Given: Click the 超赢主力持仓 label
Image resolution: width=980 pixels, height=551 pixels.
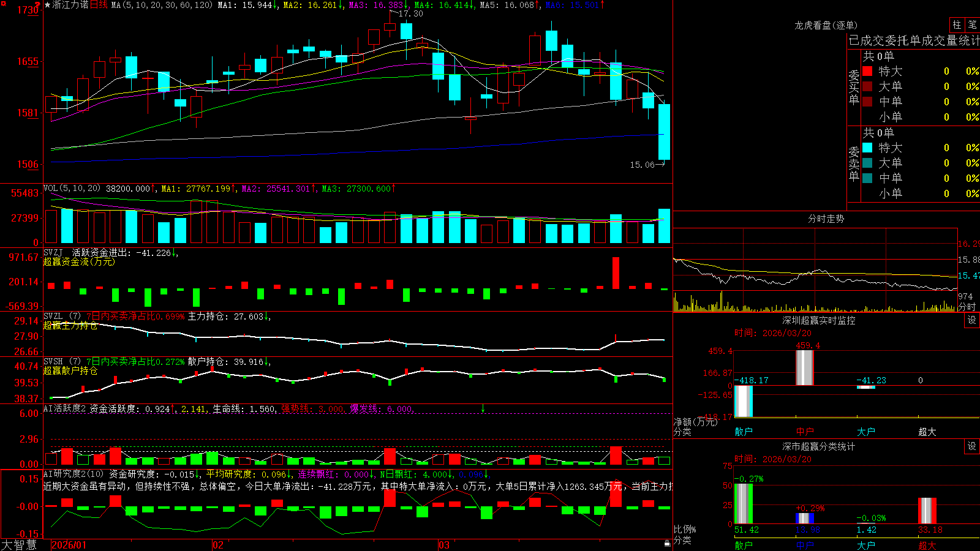Looking at the screenshot, I should [70, 325].
